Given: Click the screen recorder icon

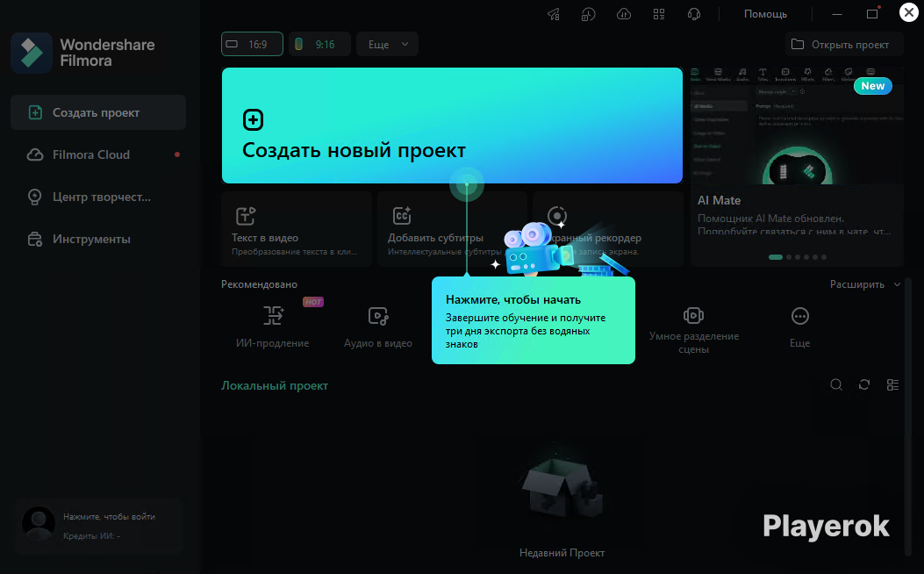Looking at the screenshot, I should [x=557, y=216].
